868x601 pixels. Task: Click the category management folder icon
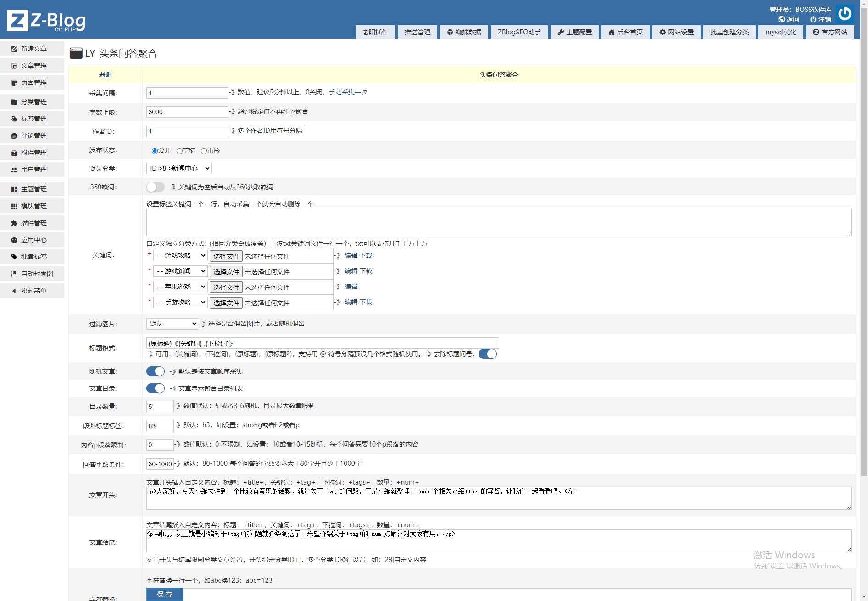coord(14,102)
